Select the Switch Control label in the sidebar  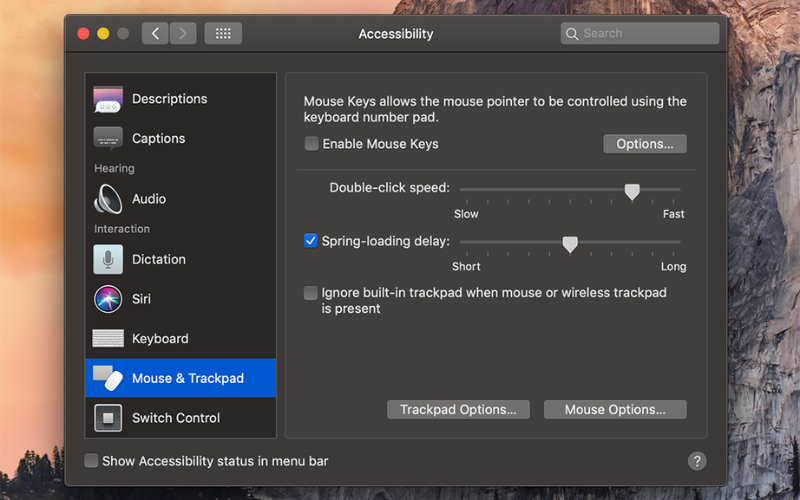point(176,418)
